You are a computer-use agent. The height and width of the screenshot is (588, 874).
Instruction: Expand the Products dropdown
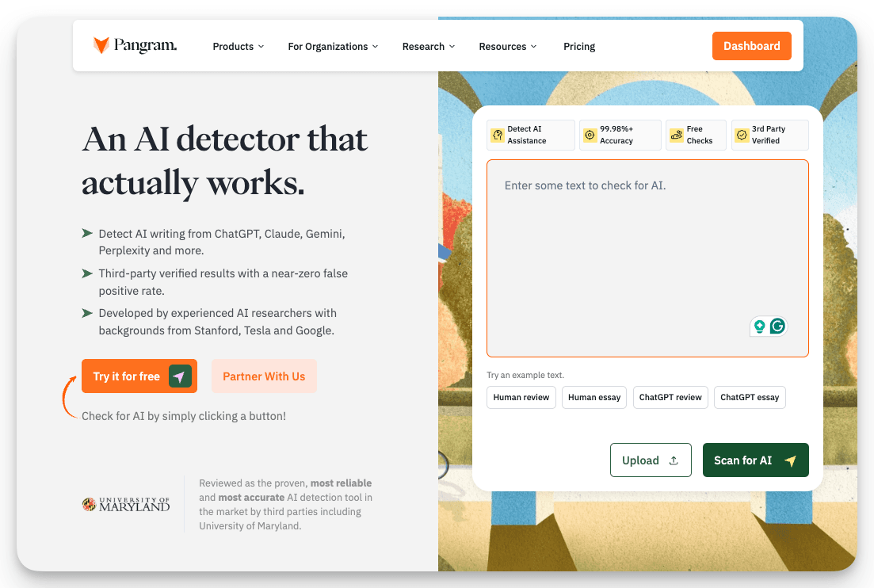238,46
